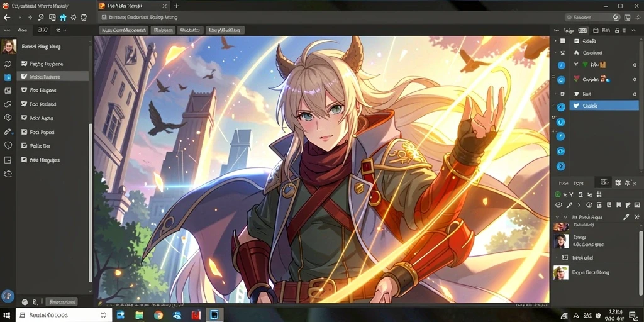
Task: Click the gray button at the bottom of the left panel
Action: click(x=61, y=302)
